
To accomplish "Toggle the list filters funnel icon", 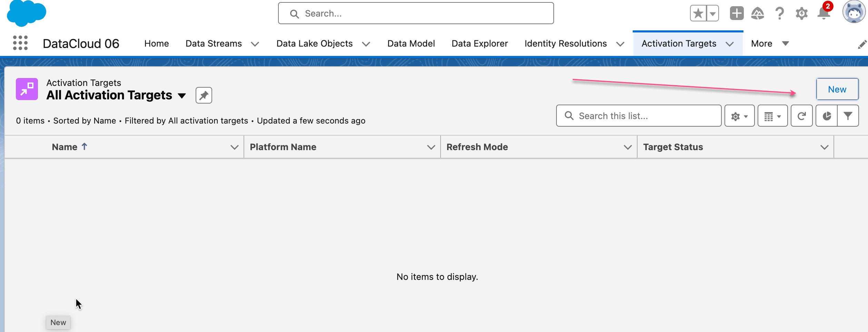I will (848, 116).
